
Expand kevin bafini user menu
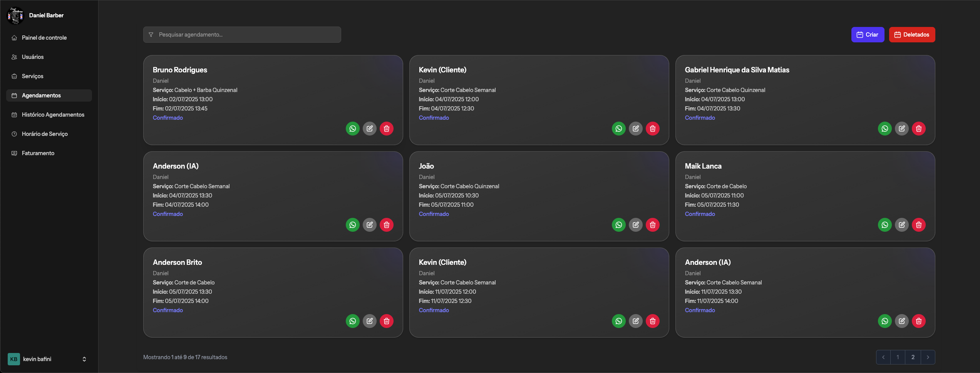[x=84, y=359]
